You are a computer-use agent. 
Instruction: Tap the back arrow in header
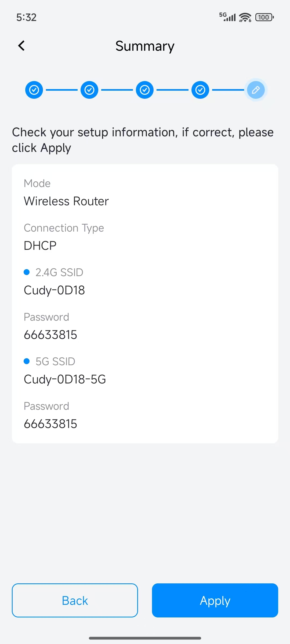click(21, 46)
